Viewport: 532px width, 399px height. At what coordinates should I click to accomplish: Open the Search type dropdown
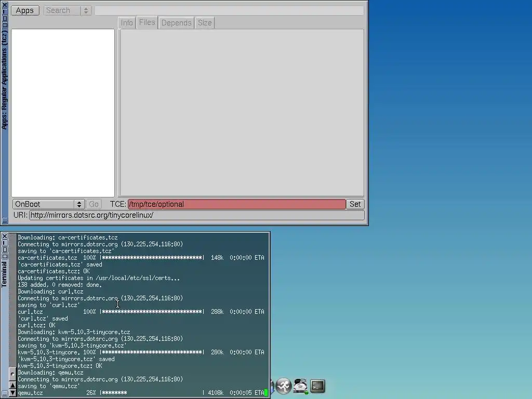[x=68, y=10]
